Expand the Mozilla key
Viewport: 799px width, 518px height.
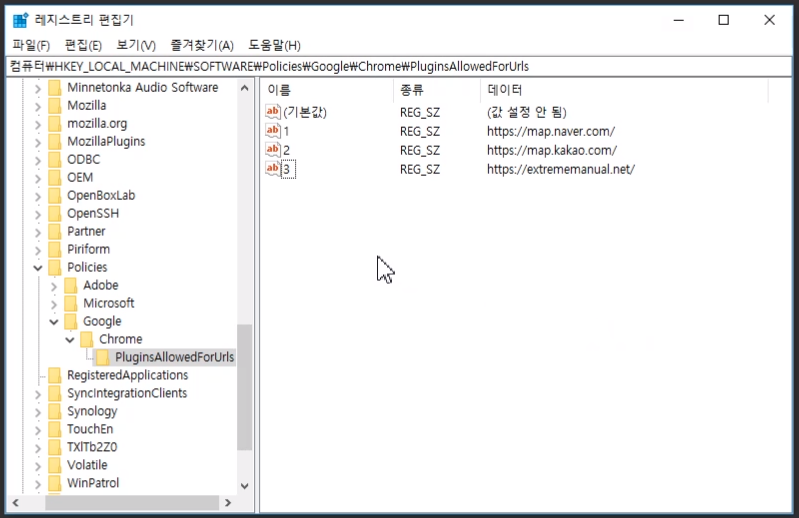pyautogui.click(x=38, y=106)
